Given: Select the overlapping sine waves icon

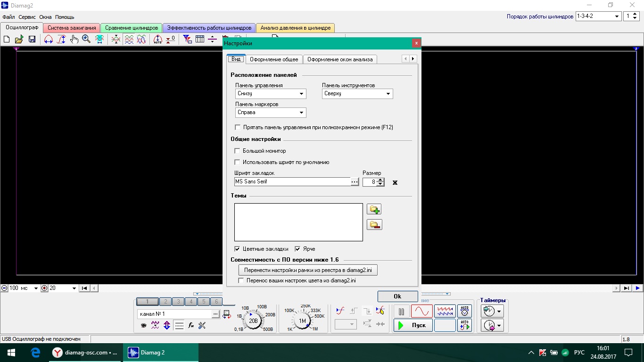Looking at the screenshot, I should tap(141, 40).
